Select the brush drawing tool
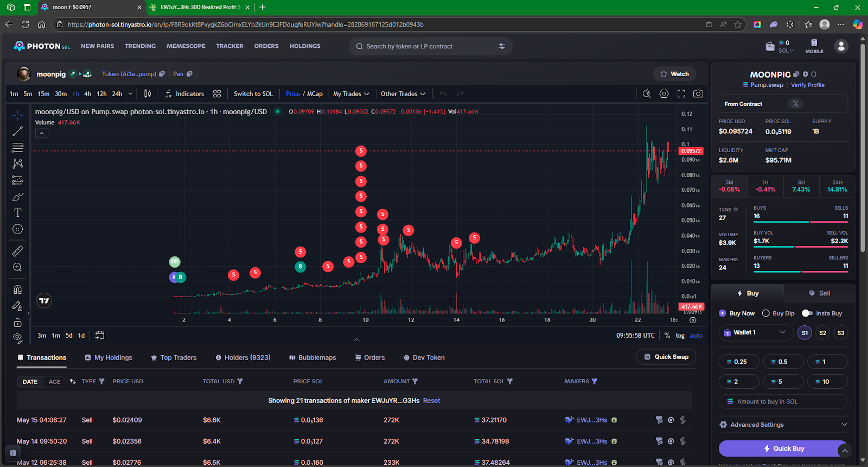Image resolution: width=868 pixels, height=467 pixels. (17, 197)
